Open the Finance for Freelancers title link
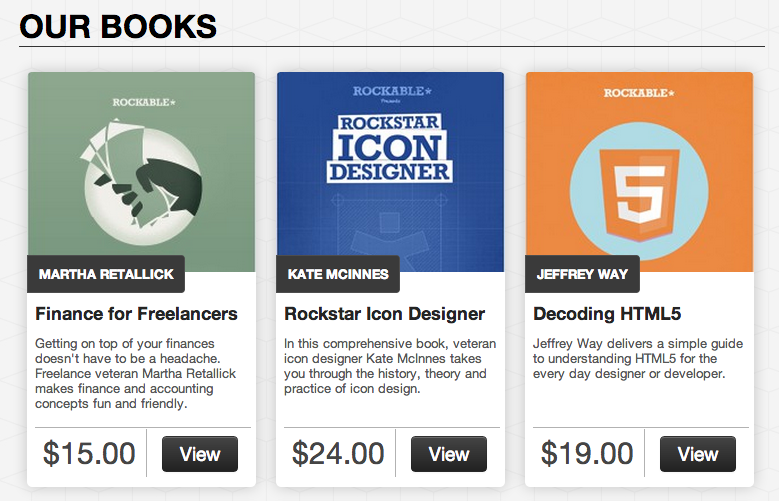 tap(136, 314)
